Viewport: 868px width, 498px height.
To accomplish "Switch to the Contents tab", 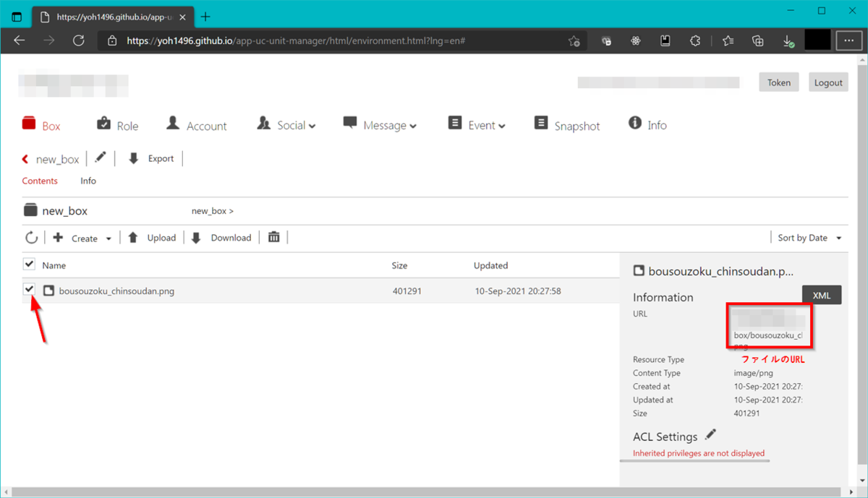I will coord(40,181).
